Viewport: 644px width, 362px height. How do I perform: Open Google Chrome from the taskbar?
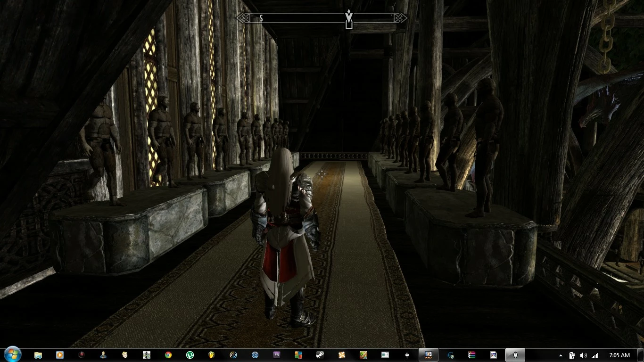[168, 355]
